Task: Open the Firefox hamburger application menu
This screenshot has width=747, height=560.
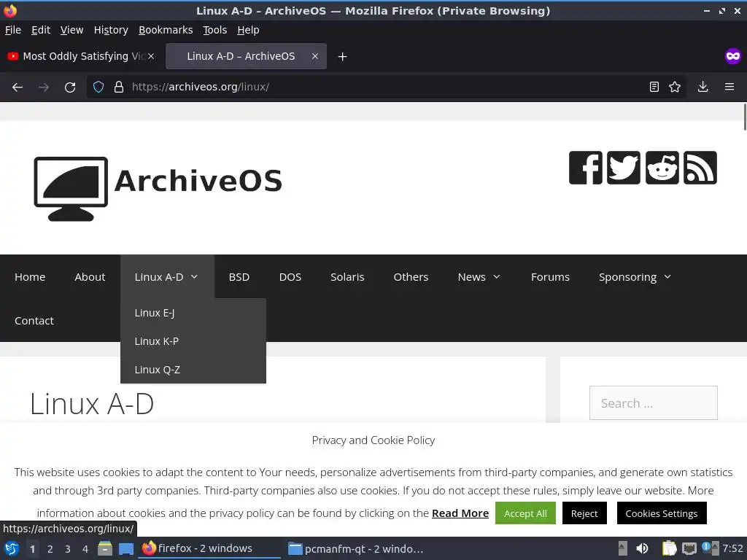Action: click(729, 87)
